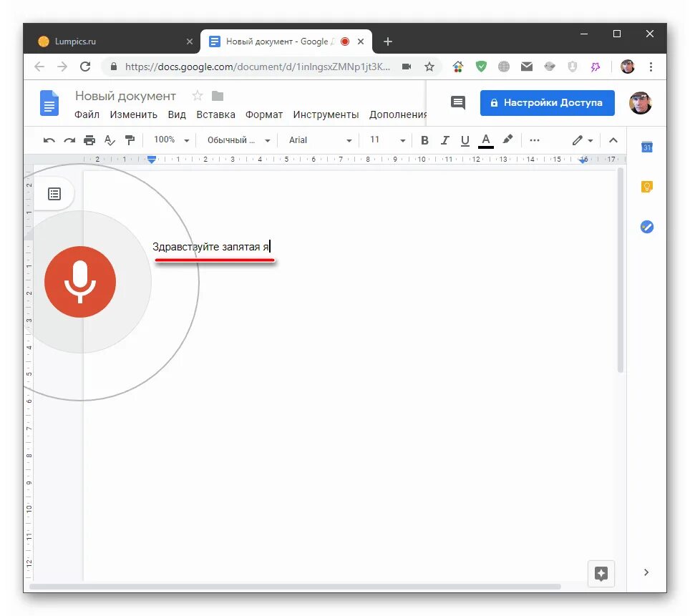Open the text color picker

(x=486, y=141)
